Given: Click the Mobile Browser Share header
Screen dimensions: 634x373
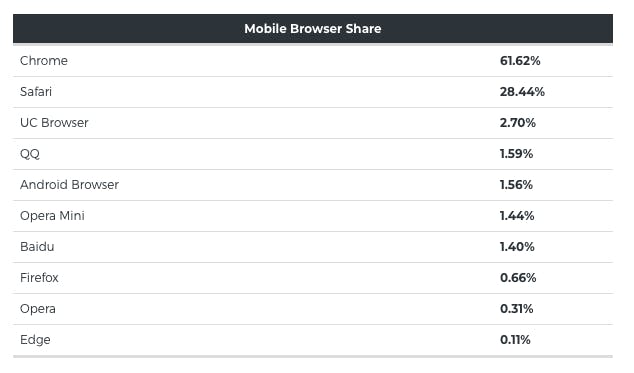Looking at the screenshot, I should tap(313, 29).
